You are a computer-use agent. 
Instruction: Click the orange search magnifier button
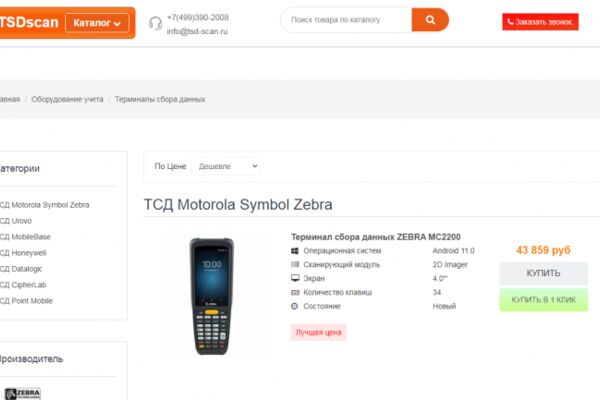[x=430, y=20]
